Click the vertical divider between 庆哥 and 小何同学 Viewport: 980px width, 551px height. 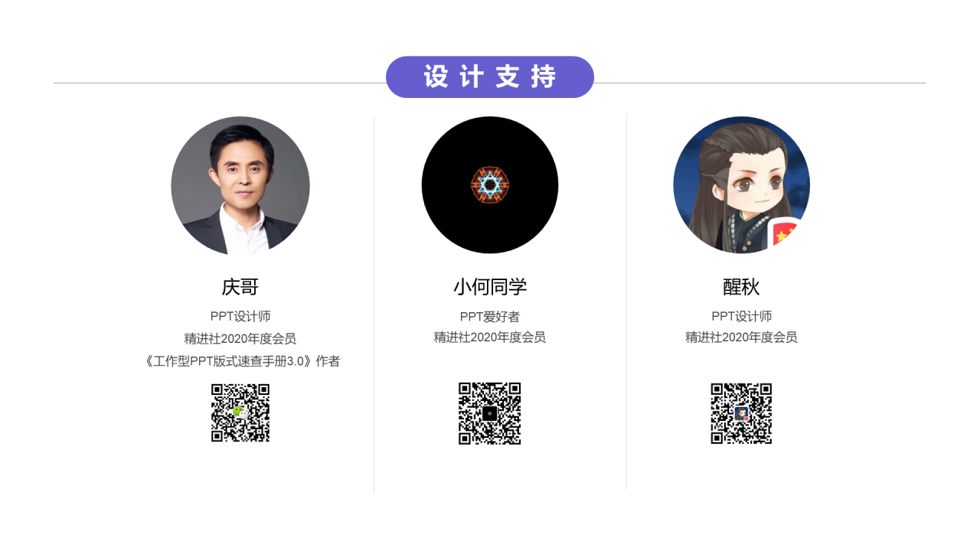(x=374, y=304)
